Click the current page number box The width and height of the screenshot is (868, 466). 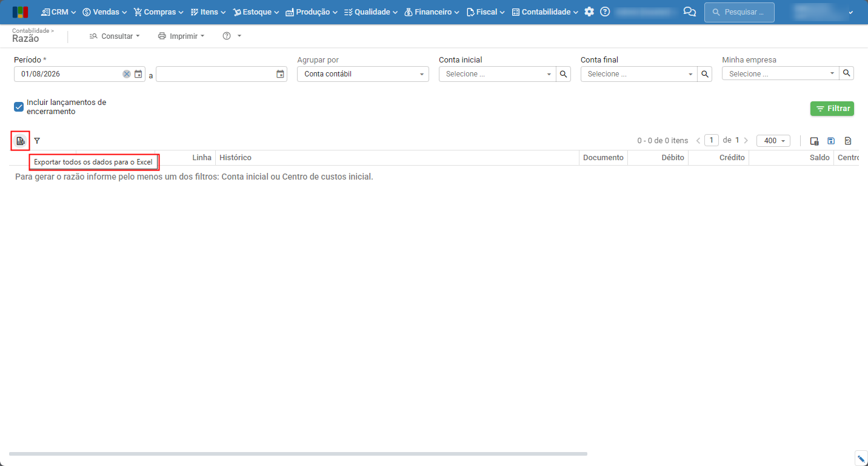(711, 140)
